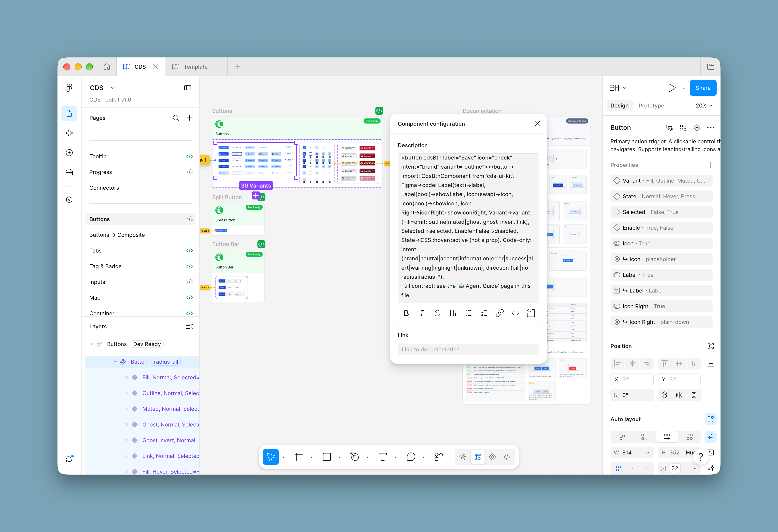Viewport: 778px width, 532px height.
Task: Toggle the Icon Right boolean property row
Action: click(x=662, y=306)
